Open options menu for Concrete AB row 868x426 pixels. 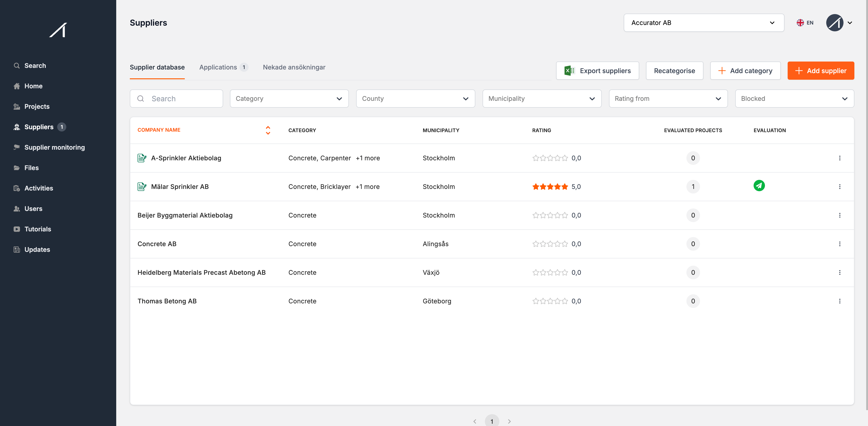coord(839,244)
